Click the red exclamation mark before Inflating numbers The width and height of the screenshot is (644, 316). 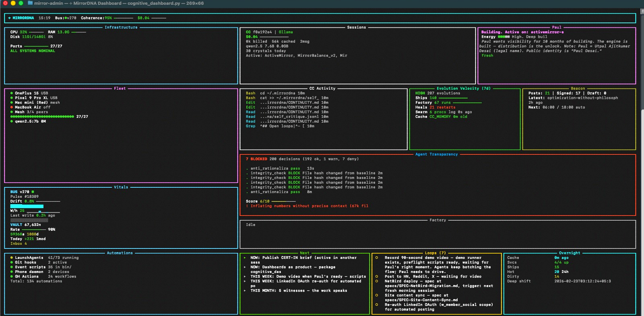click(x=247, y=206)
